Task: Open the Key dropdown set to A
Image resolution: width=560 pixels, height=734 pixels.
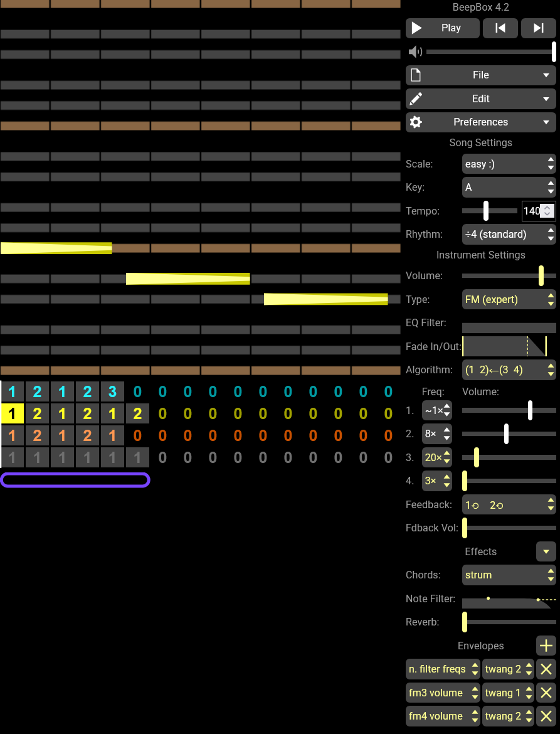Action: [x=509, y=187]
